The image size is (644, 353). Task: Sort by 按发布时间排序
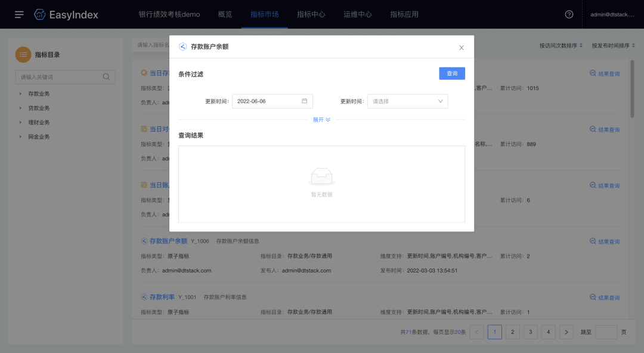[610, 45]
